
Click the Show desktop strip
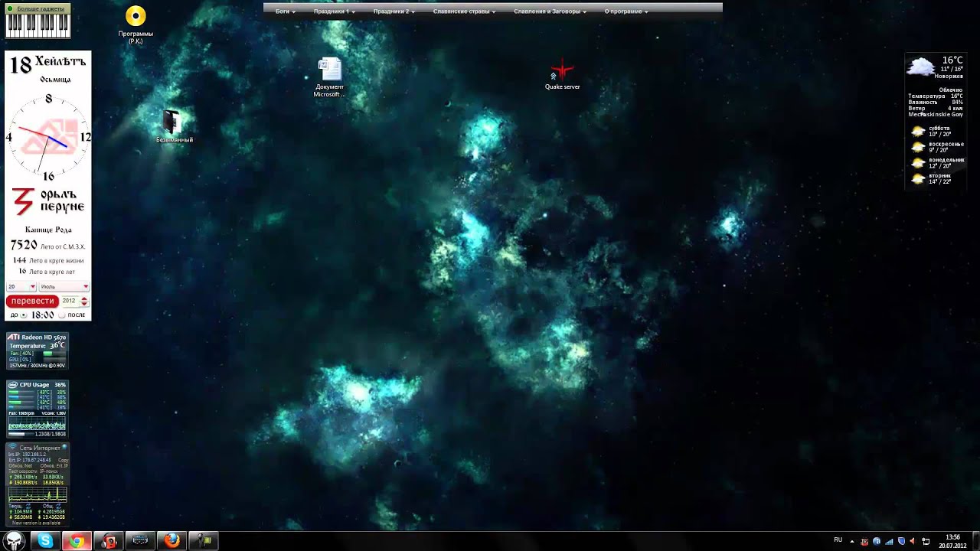tap(975, 541)
